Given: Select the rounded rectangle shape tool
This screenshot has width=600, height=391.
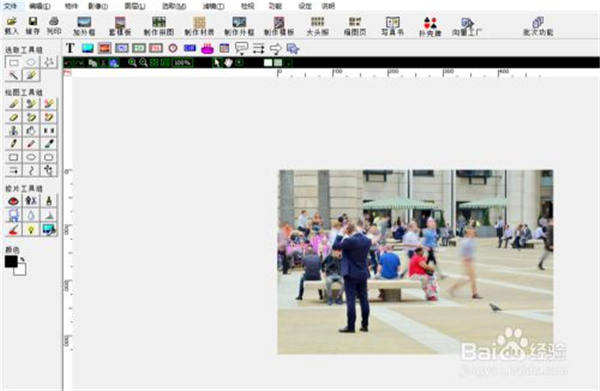Looking at the screenshot, I should point(49,157).
